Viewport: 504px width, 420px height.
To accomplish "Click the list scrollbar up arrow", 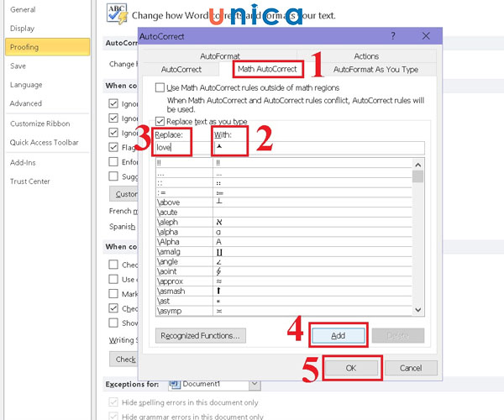I will click(417, 162).
